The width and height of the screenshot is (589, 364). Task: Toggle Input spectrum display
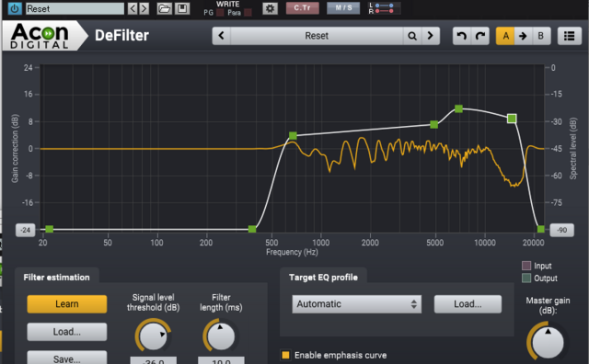click(x=526, y=266)
